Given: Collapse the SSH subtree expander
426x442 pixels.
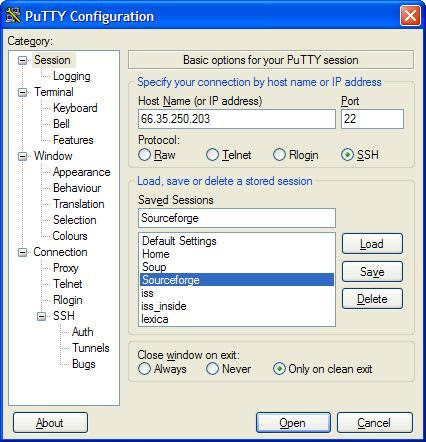Looking at the screenshot, I should click(41, 316).
